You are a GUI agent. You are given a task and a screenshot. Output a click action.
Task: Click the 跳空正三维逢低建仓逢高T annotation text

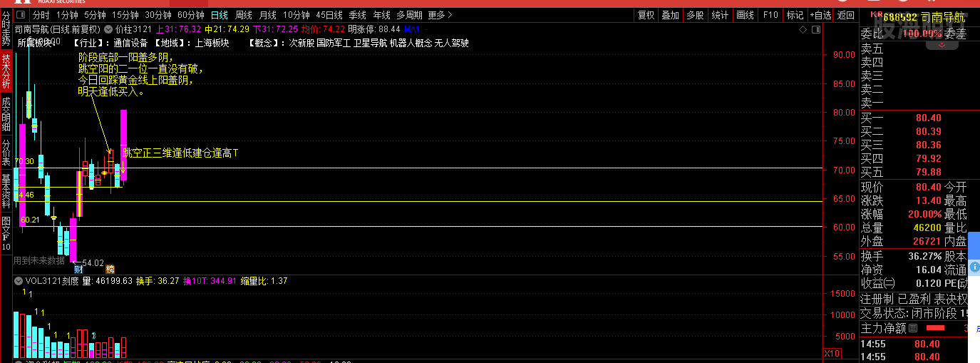(x=181, y=153)
